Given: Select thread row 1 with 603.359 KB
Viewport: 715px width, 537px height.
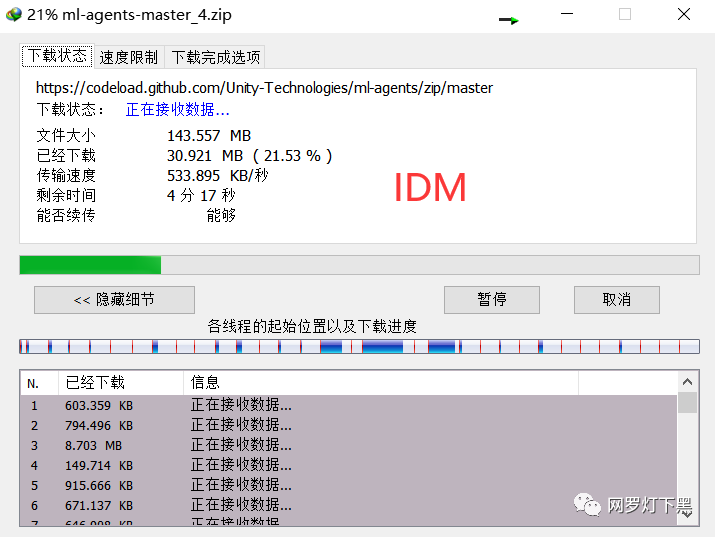Looking at the screenshot, I should tap(349, 405).
